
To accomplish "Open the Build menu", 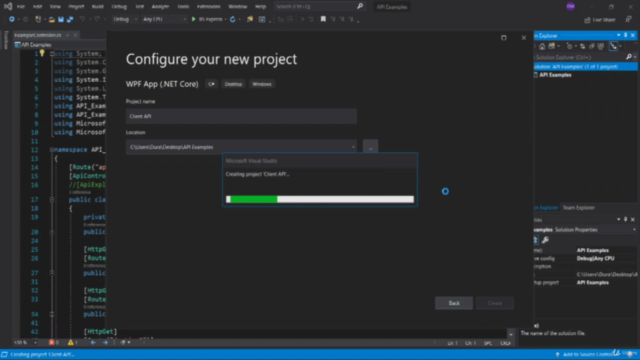I will 98,7.
